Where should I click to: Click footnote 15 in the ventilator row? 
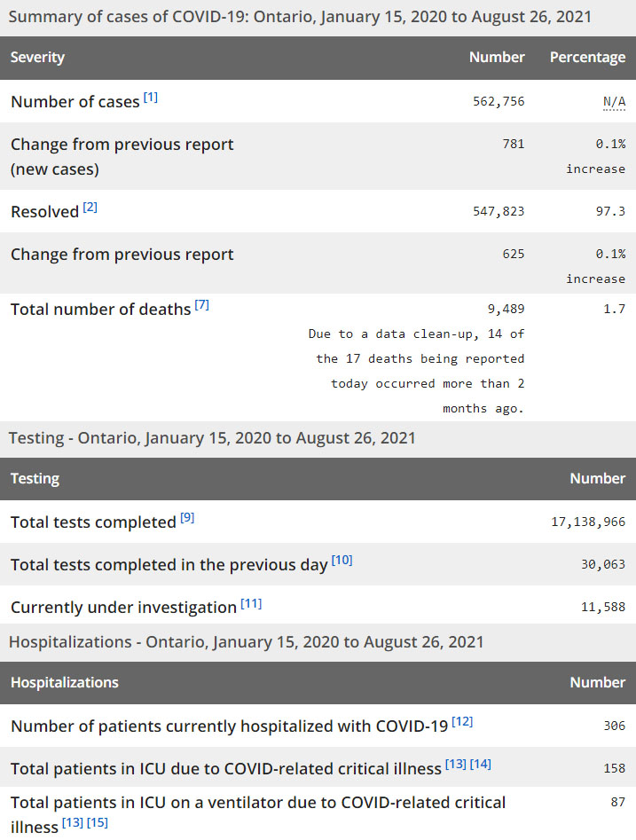tap(98, 824)
